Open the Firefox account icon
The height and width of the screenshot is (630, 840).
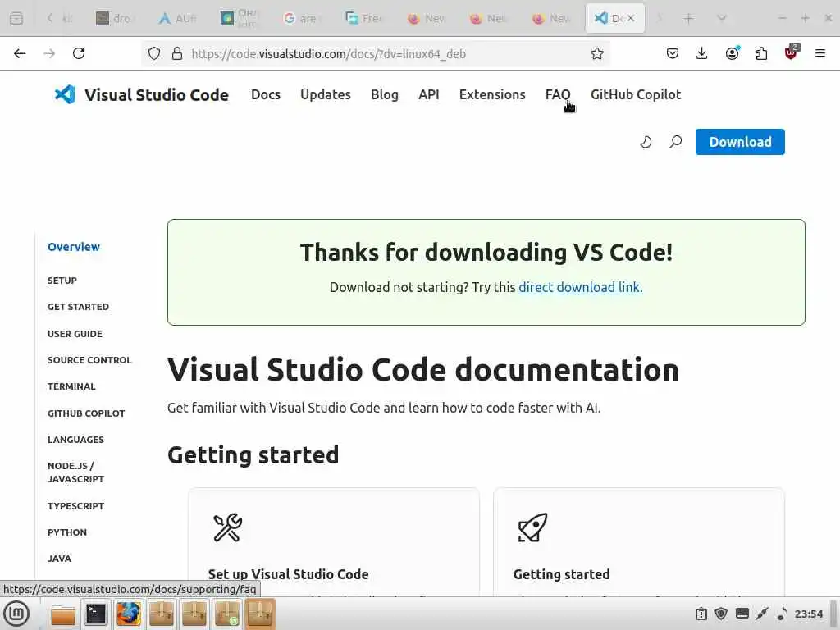(x=733, y=53)
